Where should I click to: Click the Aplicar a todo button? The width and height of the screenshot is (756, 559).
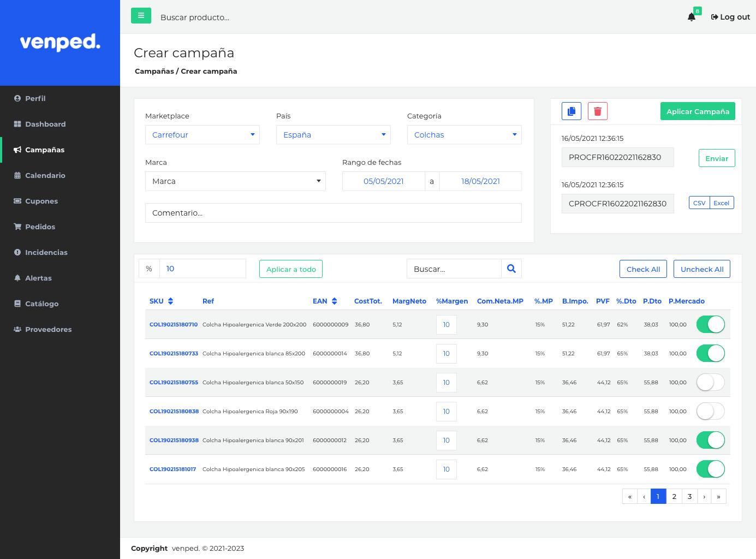coord(291,269)
